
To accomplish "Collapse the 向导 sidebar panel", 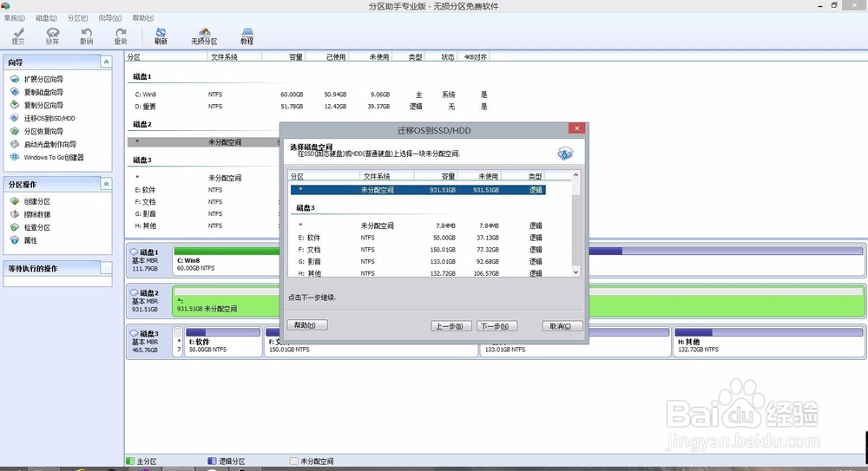I will tap(106, 62).
